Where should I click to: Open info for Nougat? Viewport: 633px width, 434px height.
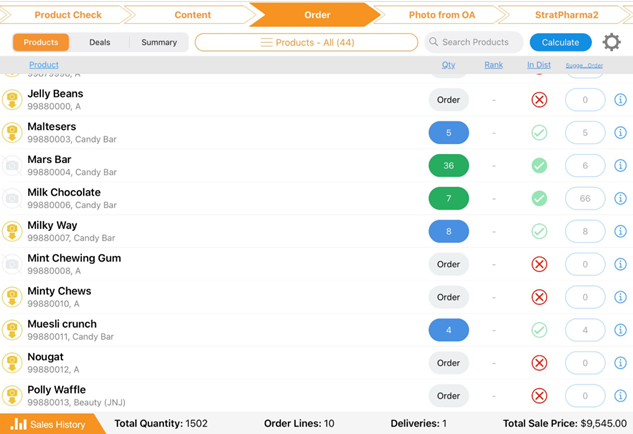(620, 363)
